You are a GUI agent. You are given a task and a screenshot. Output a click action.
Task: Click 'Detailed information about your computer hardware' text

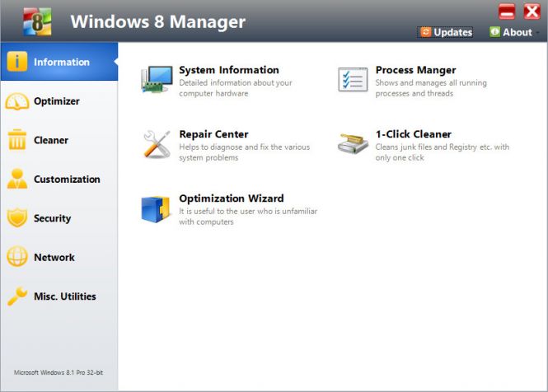tap(236, 88)
